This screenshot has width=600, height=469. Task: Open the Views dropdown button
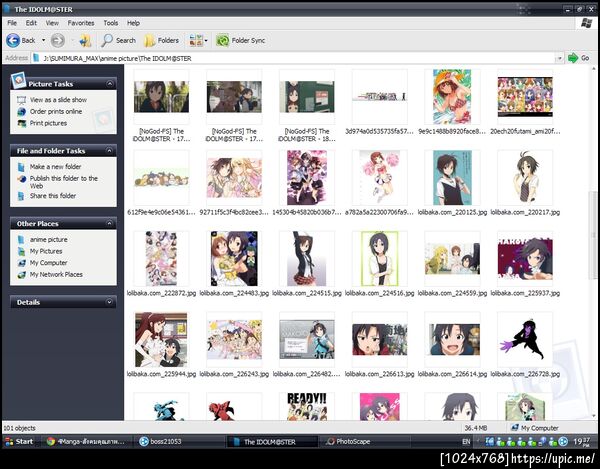[198, 40]
